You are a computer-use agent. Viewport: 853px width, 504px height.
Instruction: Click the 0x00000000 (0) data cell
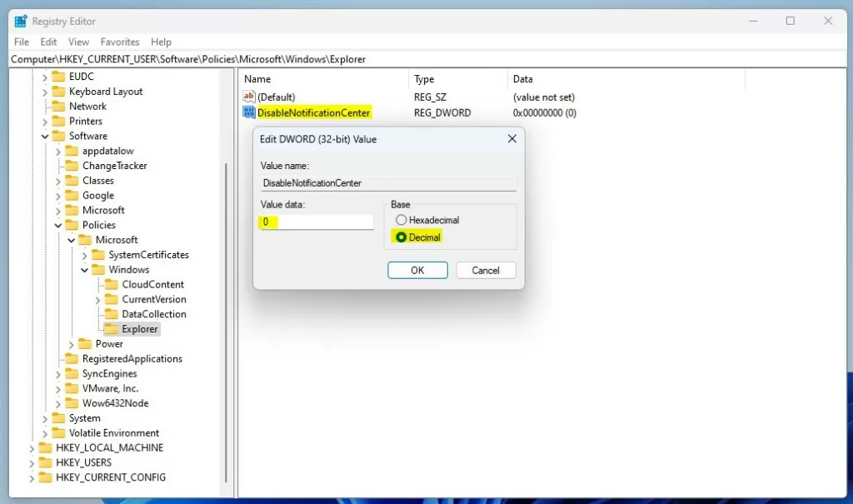[x=545, y=112]
